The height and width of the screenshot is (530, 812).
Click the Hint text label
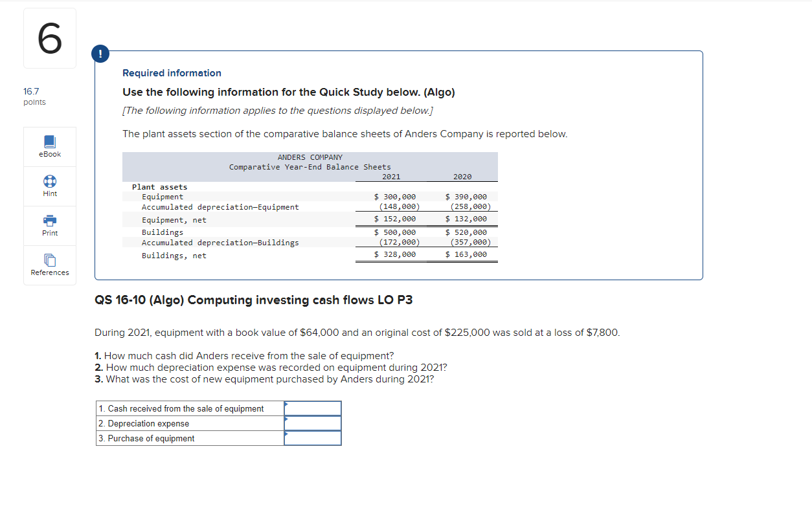(x=49, y=193)
